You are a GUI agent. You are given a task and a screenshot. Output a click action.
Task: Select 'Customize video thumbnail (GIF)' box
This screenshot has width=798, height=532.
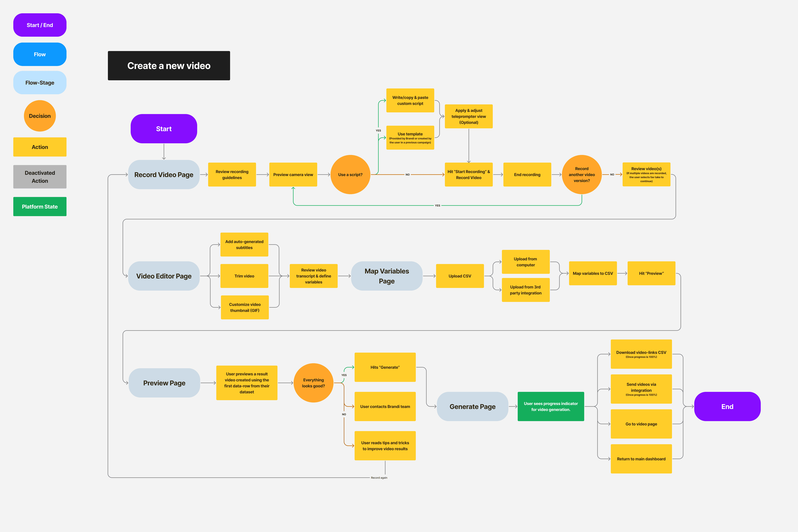pyautogui.click(x=245, y=307)
